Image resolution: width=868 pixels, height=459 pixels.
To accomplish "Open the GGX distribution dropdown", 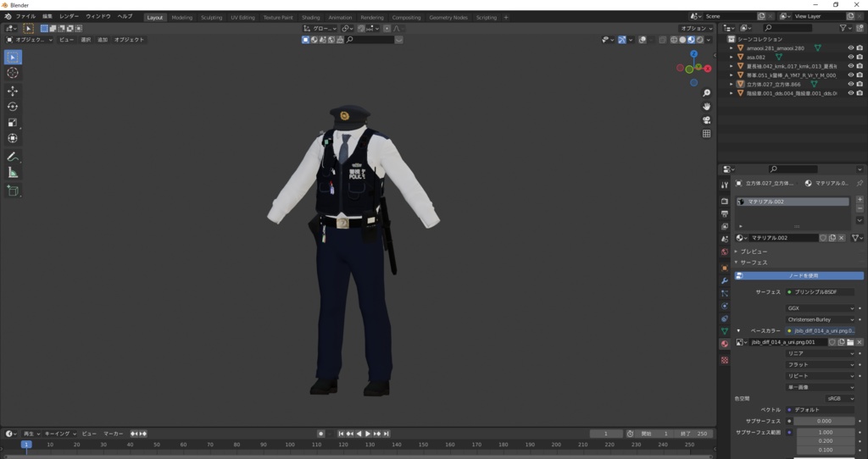I will (820, 308).
